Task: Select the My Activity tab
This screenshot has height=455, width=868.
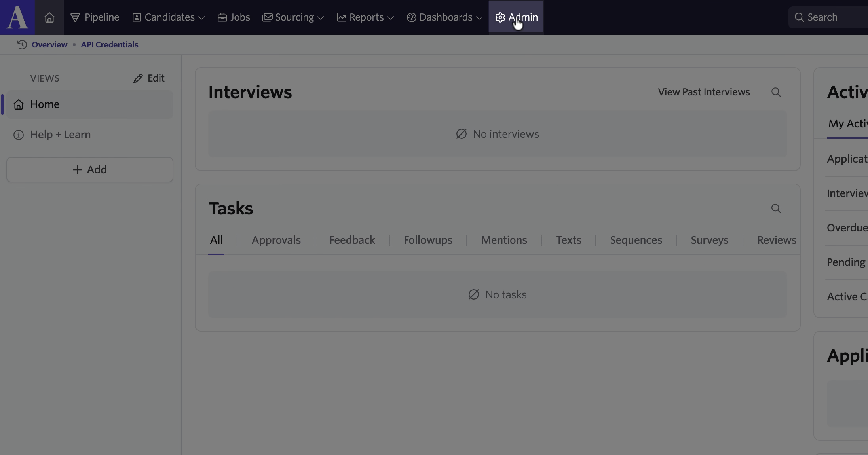Action: pyautogui.click(x=847, y=124)
